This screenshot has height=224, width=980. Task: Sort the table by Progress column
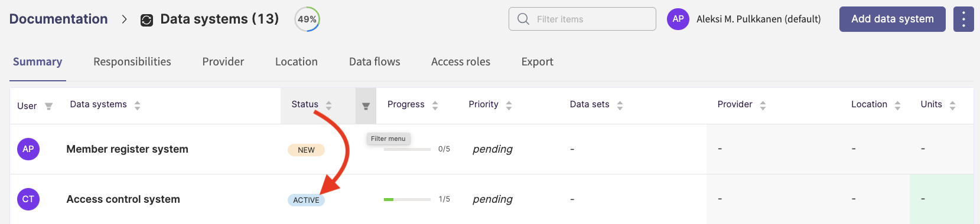435,106
